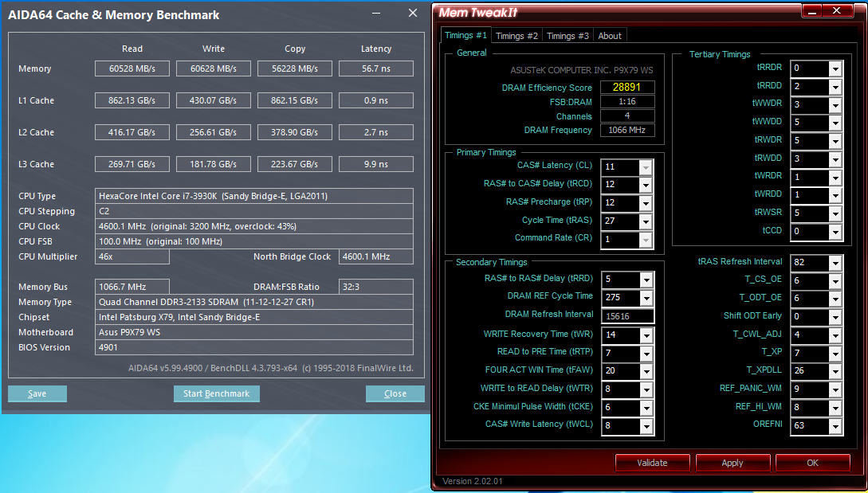
Task: Close the AIDA64 window with X icon
Action: click(x=413, y=13)
